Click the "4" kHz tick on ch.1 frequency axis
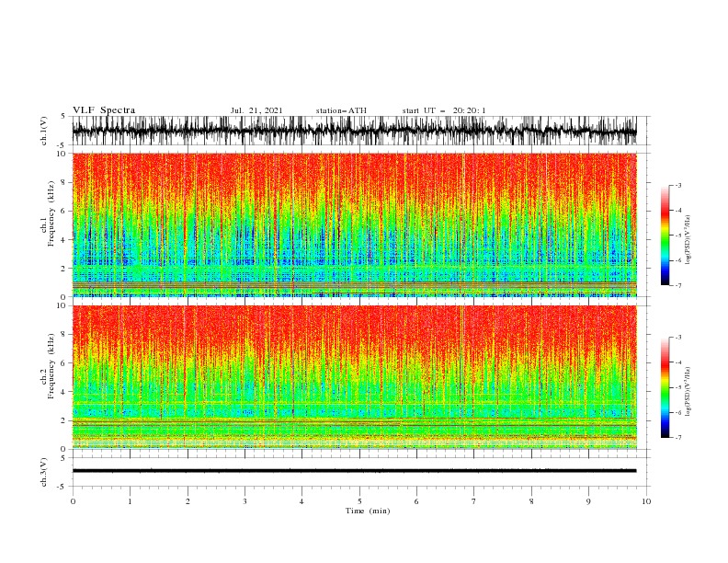 click(64, 240)
